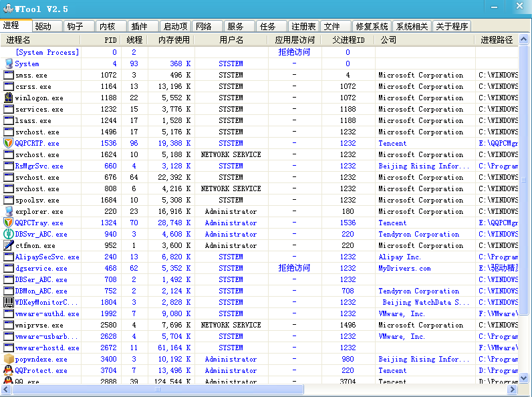Click the QQProtect.exe penguin icon
This screenshot has height=397, width=532.
(9, 370)
